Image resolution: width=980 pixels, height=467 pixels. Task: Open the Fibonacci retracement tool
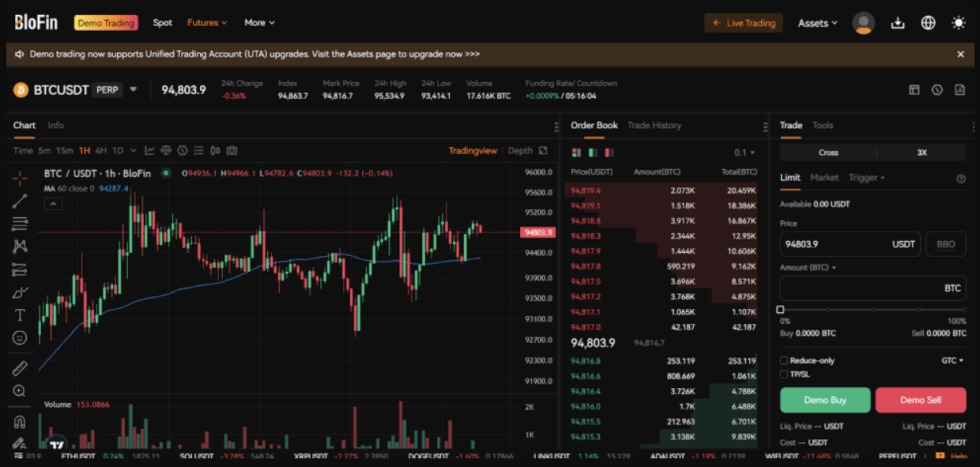point(19,223)
